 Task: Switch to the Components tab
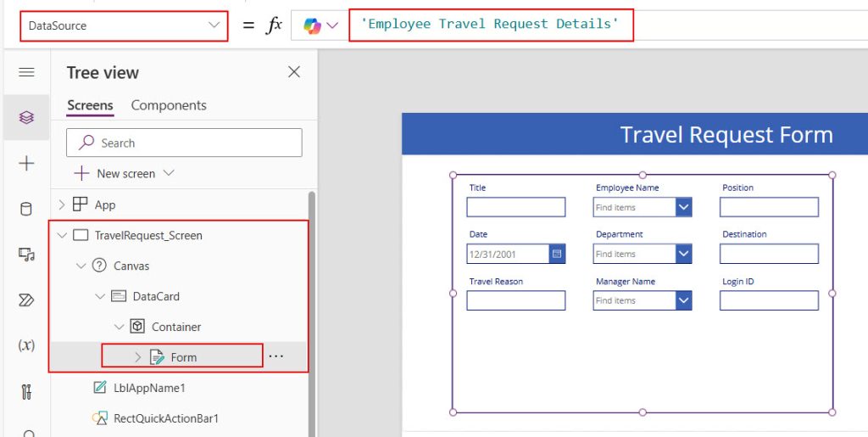[169, 105]
